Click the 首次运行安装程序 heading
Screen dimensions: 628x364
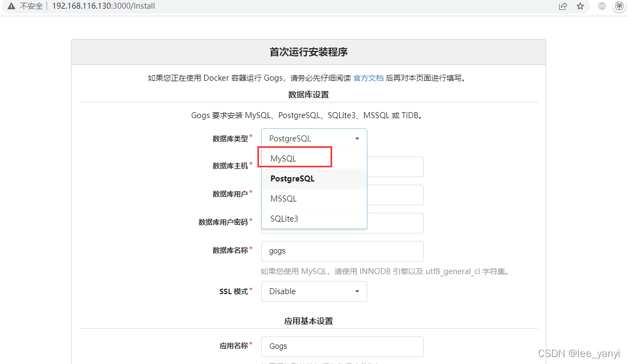pyautogui.click(x=308, y=52)
